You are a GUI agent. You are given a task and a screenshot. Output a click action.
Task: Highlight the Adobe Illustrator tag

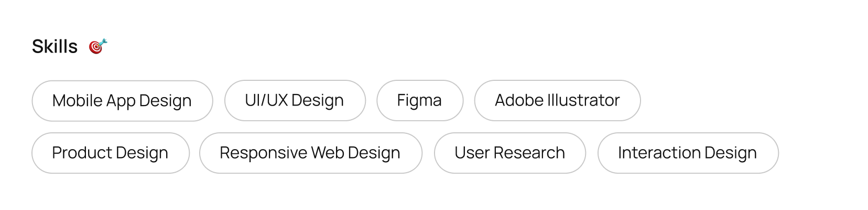point(557,100)
